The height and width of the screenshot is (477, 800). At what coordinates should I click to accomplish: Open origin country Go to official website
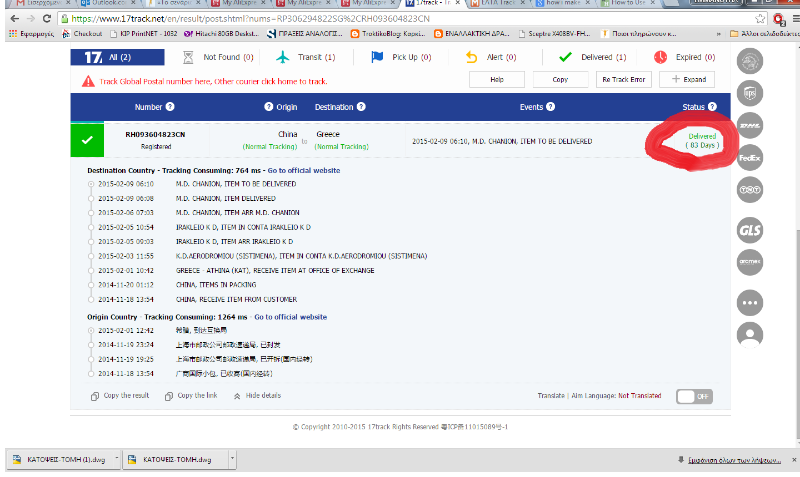pyautogui.click(x=290, y=317)
